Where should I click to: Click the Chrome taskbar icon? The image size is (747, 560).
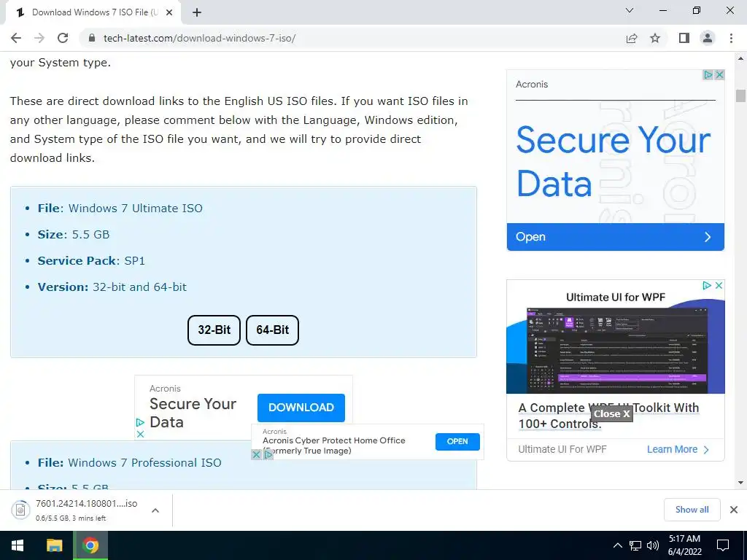(x=90, y=545)
